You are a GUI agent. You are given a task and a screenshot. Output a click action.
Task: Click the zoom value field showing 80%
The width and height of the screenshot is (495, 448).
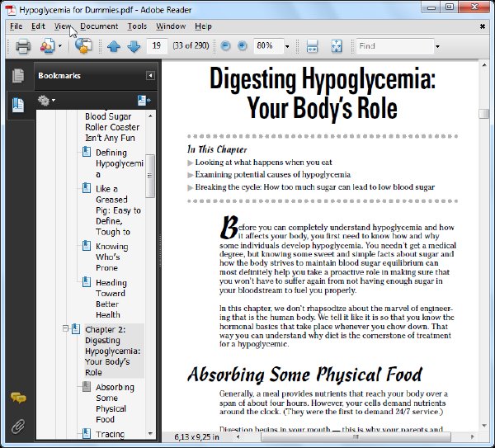click(269, 46)
